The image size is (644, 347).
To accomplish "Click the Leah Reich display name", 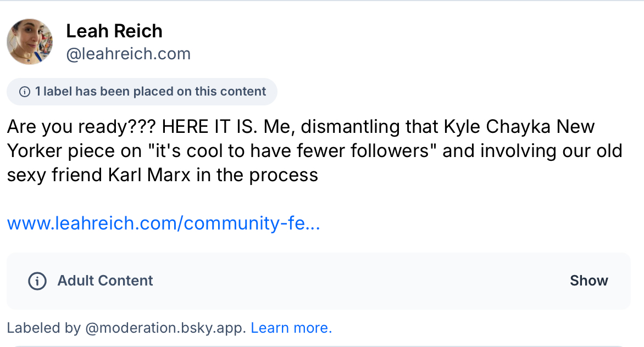I will [x=114, y=31].
